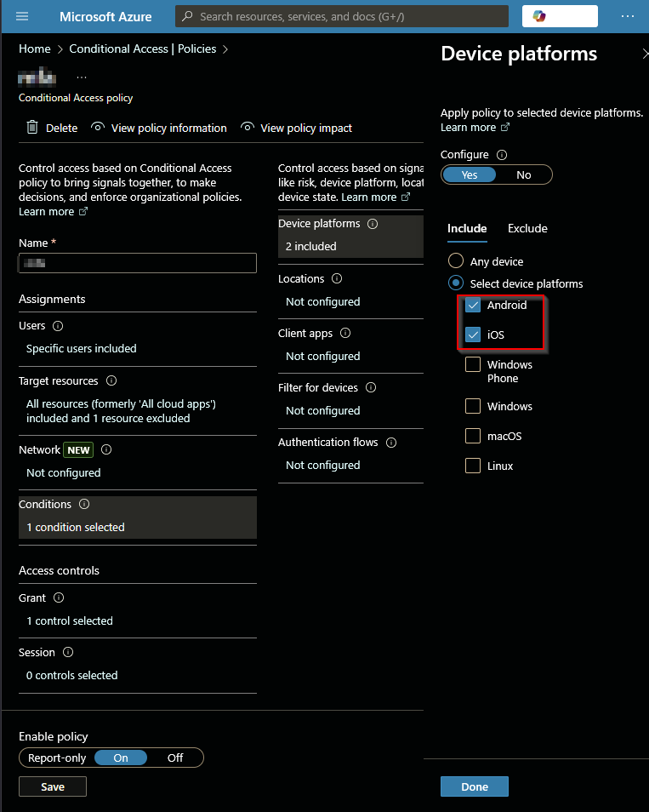The height and width of the screenshot is (812, 649).
Task: Switch to the Exclude tab
Action: [x=527, y=228]
